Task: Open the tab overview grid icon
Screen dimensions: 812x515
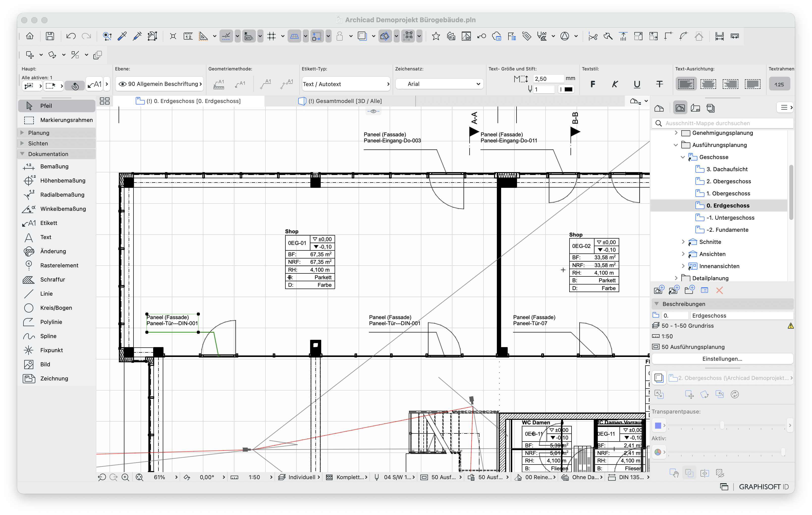Action: [x=104, y=101]
